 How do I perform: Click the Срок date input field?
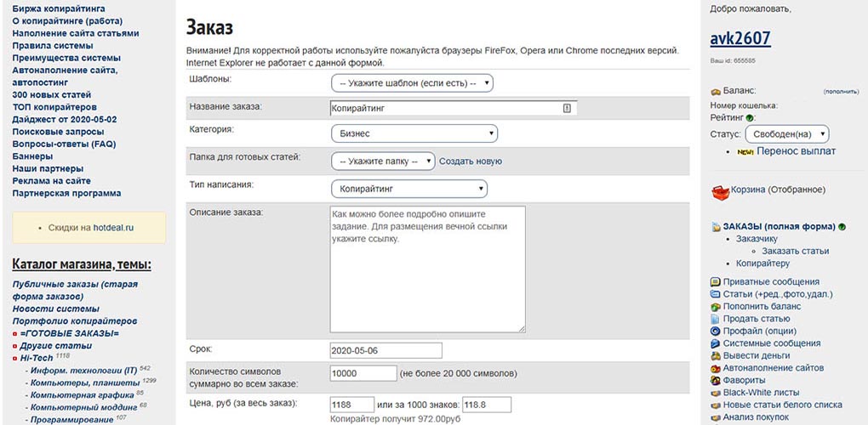tap(385, 350)
